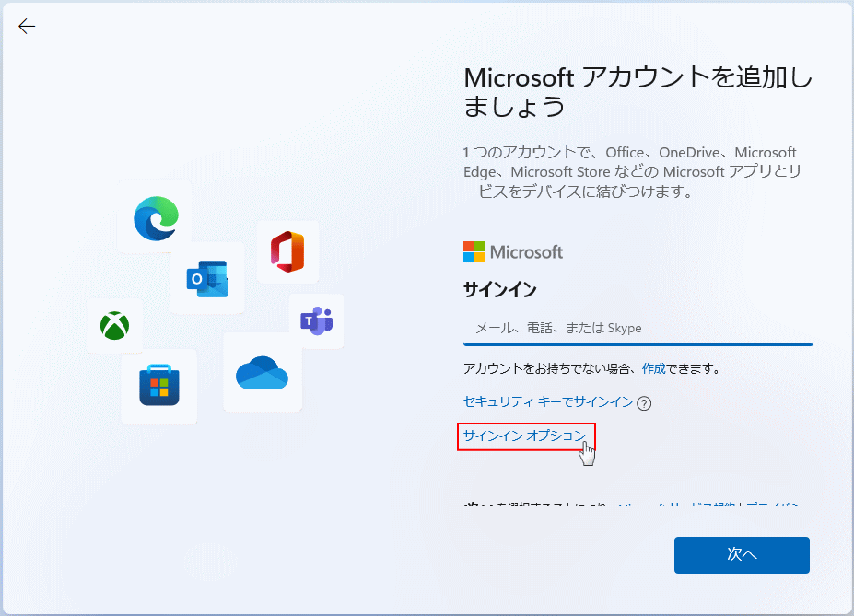
Task: Open サインイン オプション link
Action: tap(524, 436)
